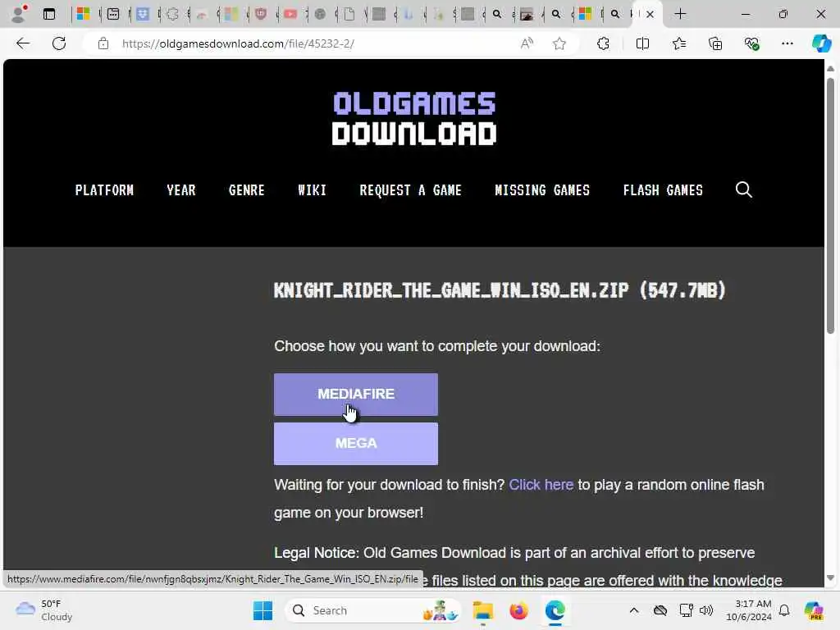Open FLASH GAMES page
Screen dimensions: 840x630
click(x=663, y=190)
